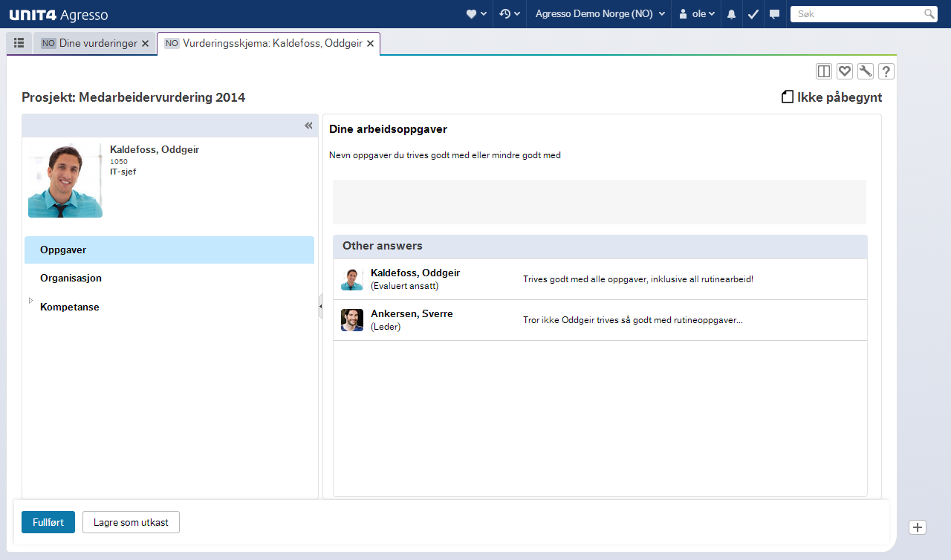This screenshot has height=560, width=951.
Task: Click the Ikke påbegynt status text
Action: coord(840,97)
